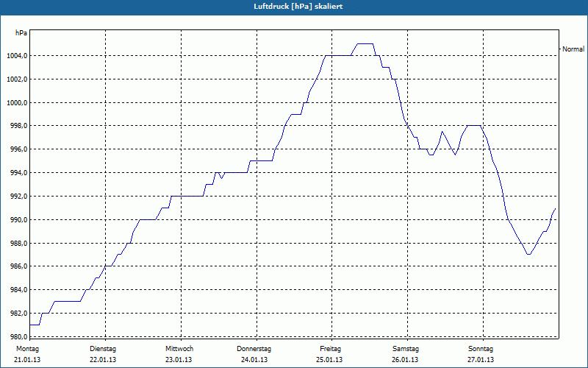Click the 'Donnerstag' day label

point(254,349)
